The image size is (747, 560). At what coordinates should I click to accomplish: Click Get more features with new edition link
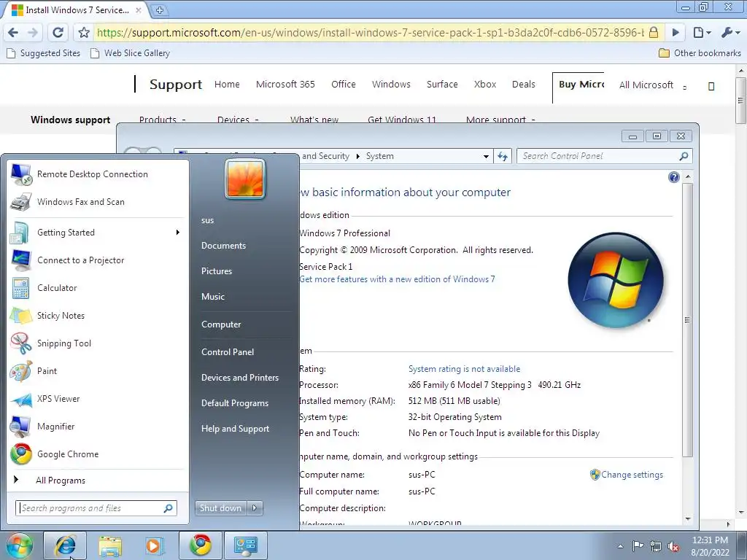(398, 279)
